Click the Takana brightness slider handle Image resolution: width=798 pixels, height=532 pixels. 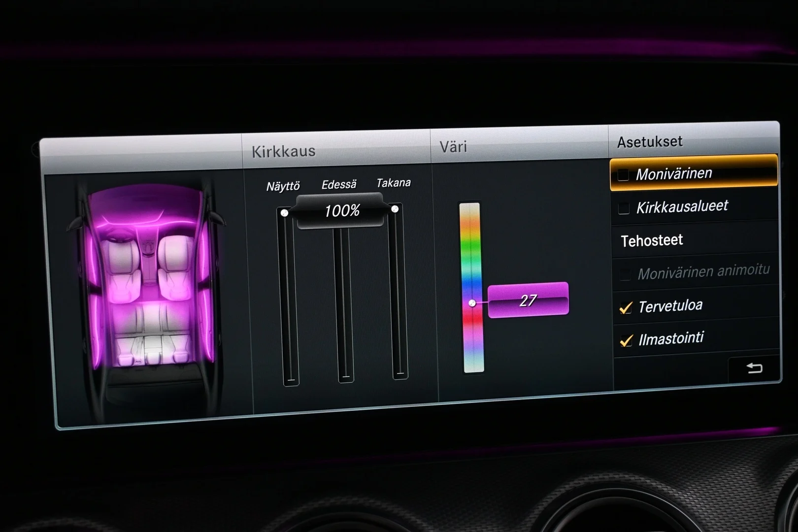[x=395, y=209]
